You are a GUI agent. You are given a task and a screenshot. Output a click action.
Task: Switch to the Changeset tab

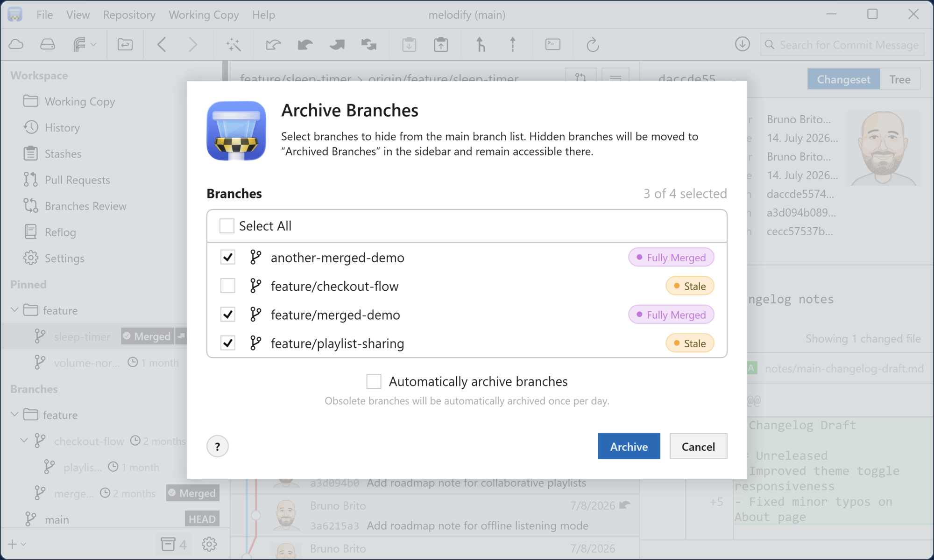(843, 79)
